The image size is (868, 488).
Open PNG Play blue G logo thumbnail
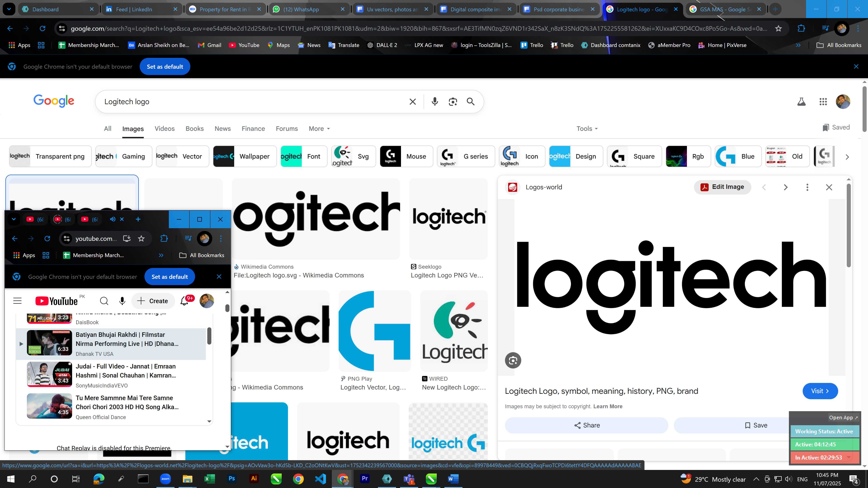pos(375,331)
